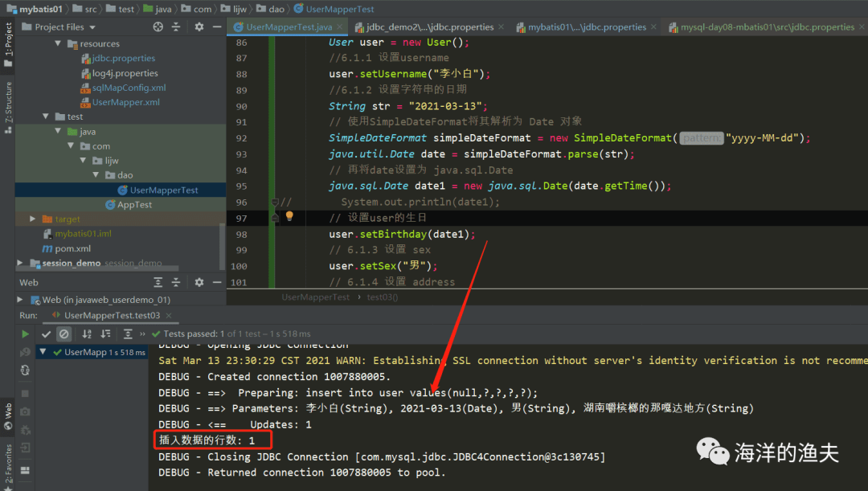Expand the session_demo module arrow

click(20, 263)
